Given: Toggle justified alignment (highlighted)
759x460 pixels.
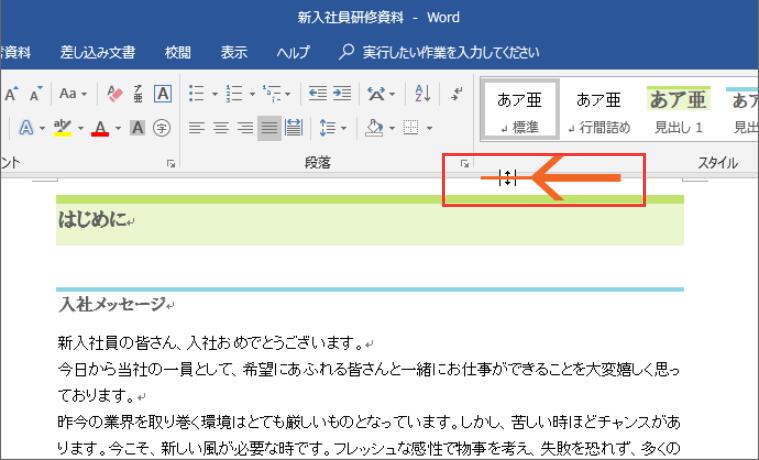Looking at the screenshot, I should point(269,128).
